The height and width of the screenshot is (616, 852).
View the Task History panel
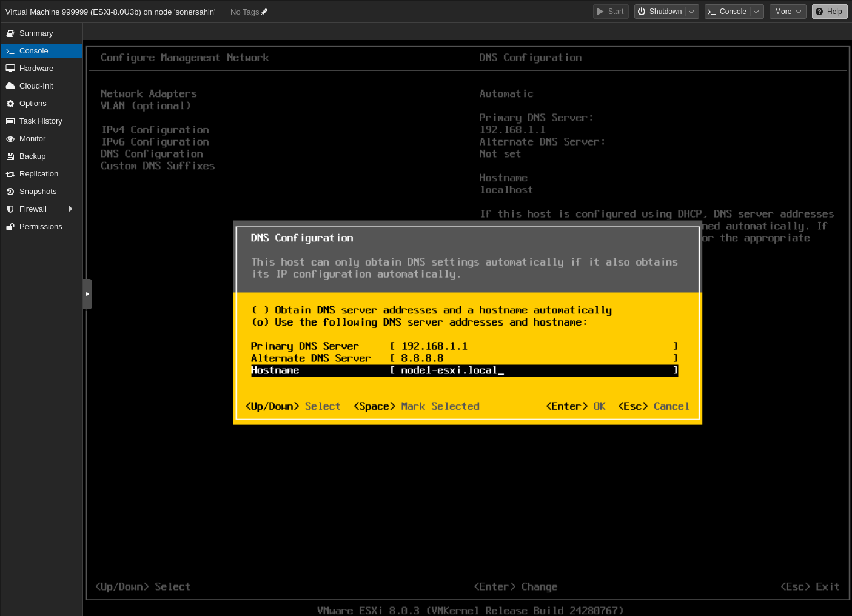pyautogui.click(x=40, y=121)
